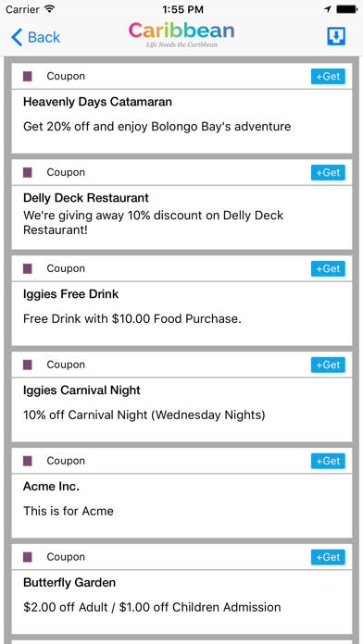Get the Acme Inc. coupon
Viewport: 363px width, 644px height.
click(328, 461)
